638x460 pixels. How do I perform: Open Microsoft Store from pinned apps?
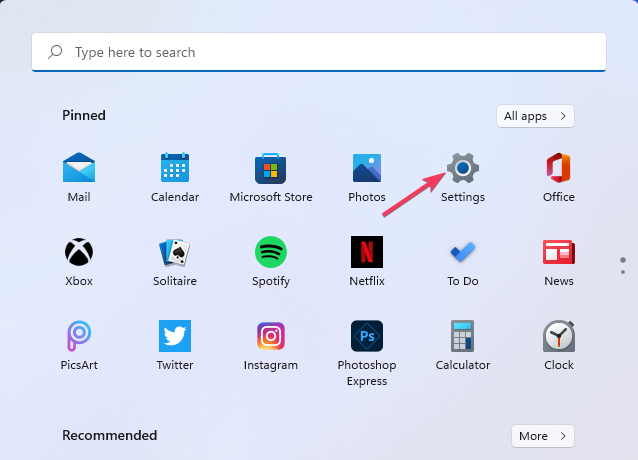(x=271, y=168)
